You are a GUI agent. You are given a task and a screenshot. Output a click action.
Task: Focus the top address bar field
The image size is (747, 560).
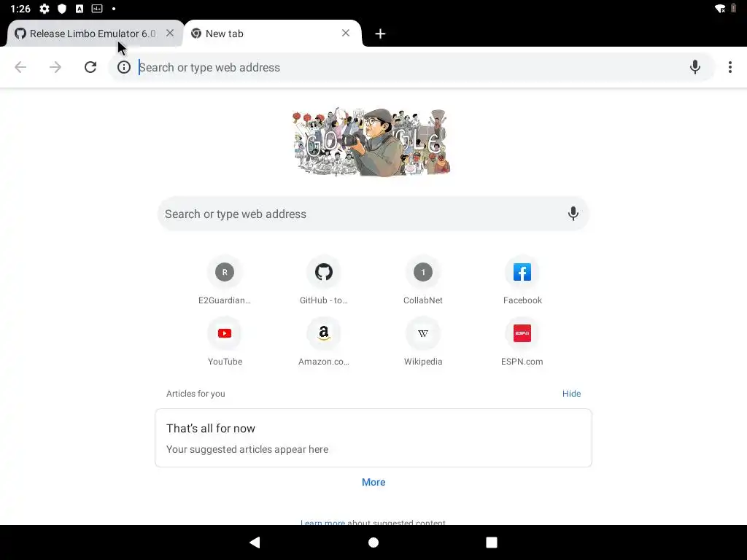pyautogui.click(x=411, y=67)
